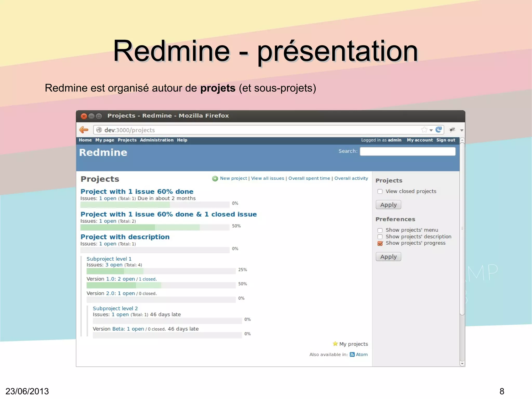The width and height of the screenshot is (532, 399).
Task: Click the New project link
Action: (234, 178)
